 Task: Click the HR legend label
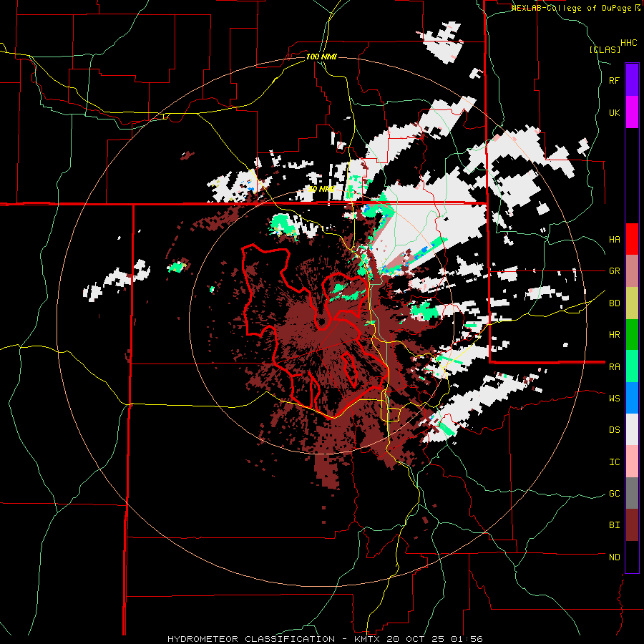point(614,335)
